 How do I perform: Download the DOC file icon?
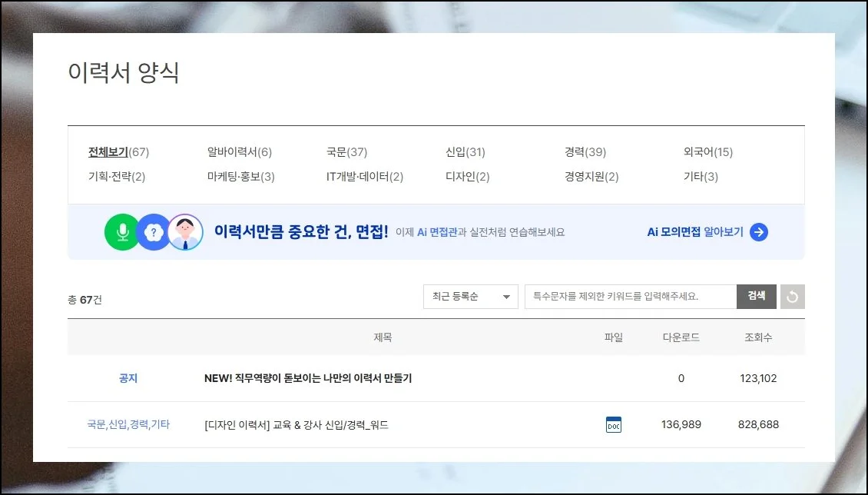613,425
